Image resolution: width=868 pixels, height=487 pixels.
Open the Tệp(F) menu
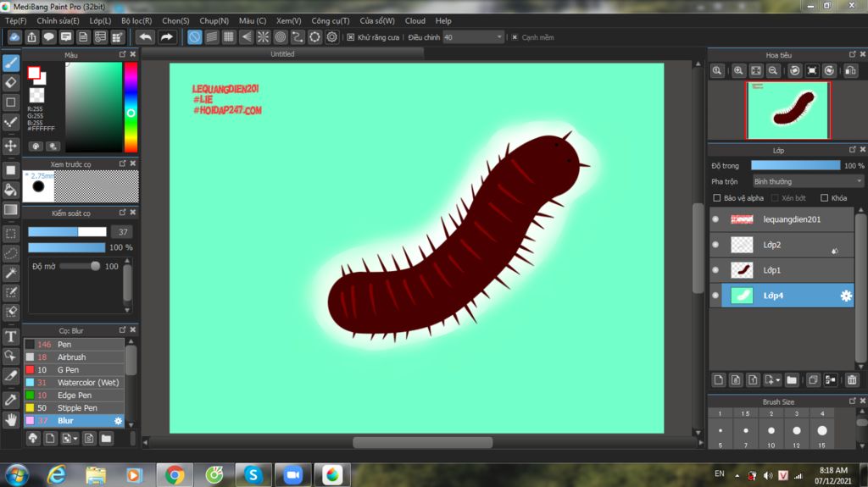coord(15,20)
